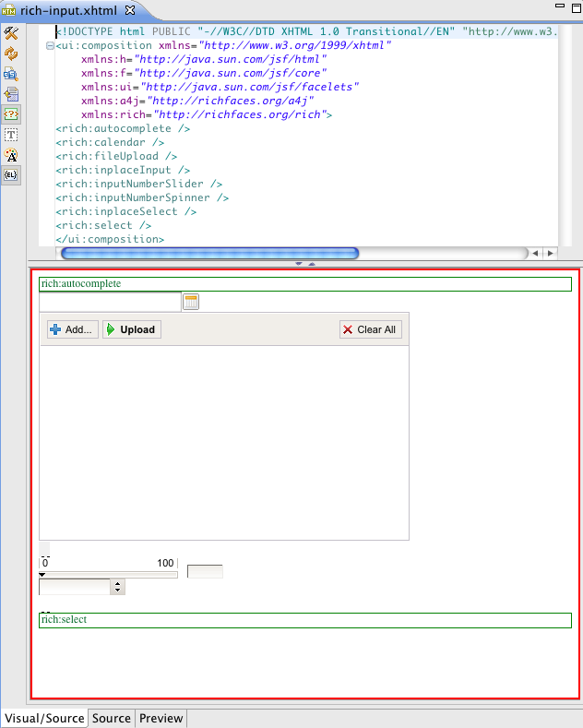Click the <rich:inputNumberSlider /> source line

coord(138,184)
